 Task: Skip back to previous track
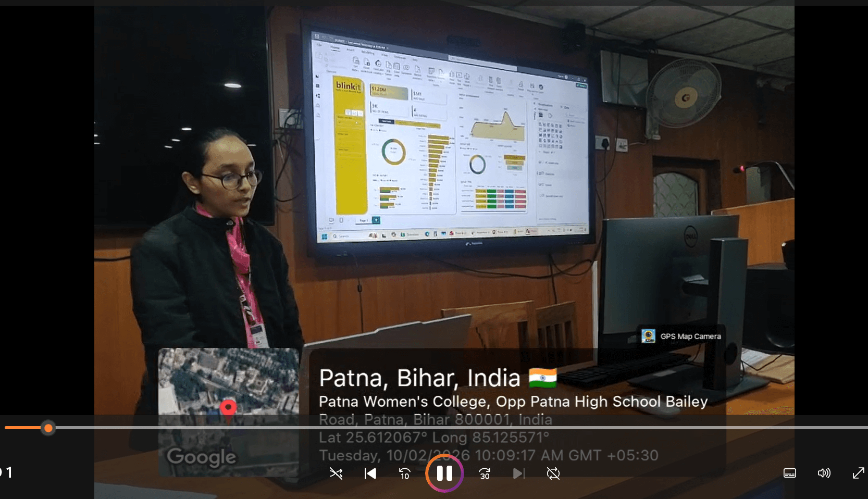(x=370, y=473)
